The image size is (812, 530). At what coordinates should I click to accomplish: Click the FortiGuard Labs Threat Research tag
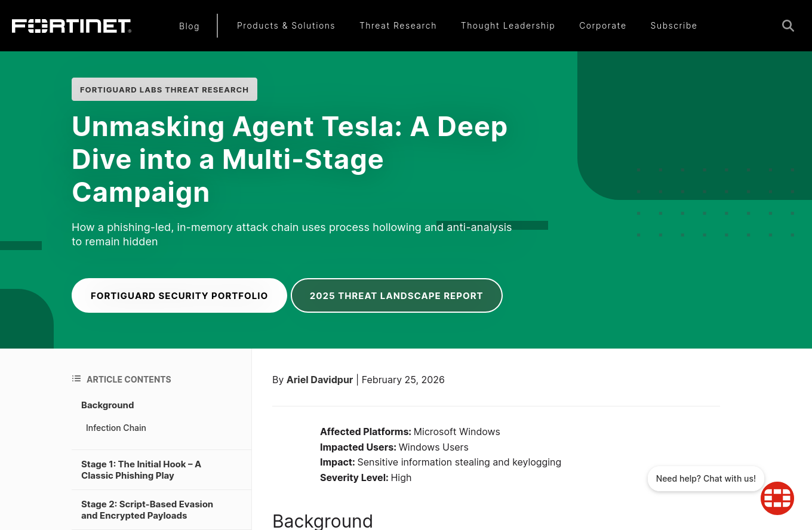pos(164,90)
